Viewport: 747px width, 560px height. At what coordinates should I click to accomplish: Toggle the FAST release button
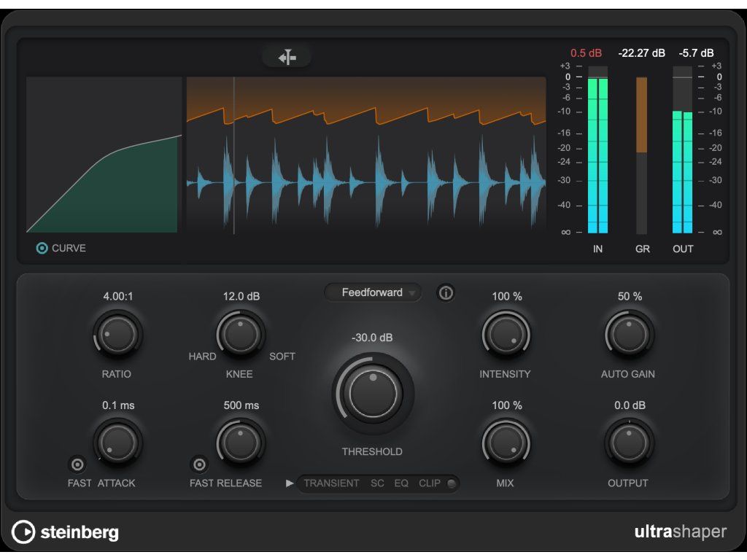click(199, 464)
